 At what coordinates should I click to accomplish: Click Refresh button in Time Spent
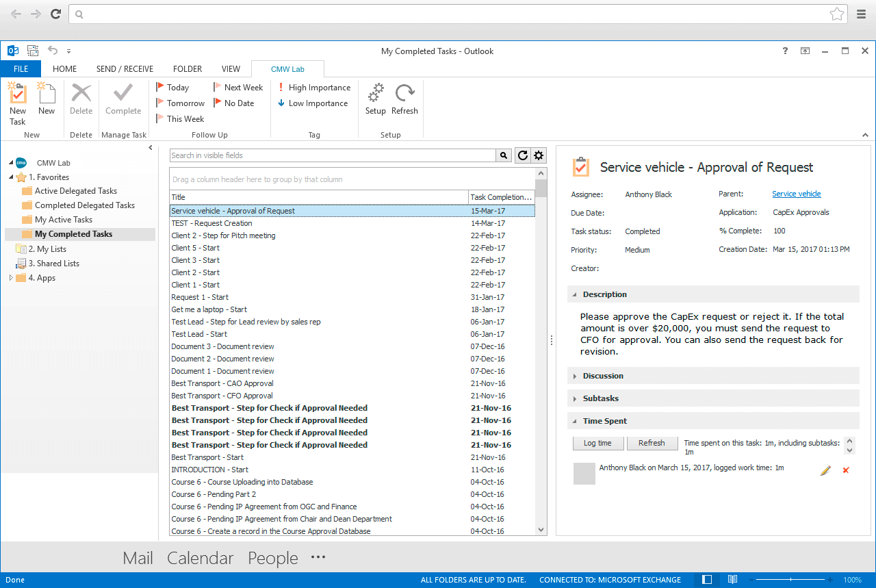[x=652, y=443]
